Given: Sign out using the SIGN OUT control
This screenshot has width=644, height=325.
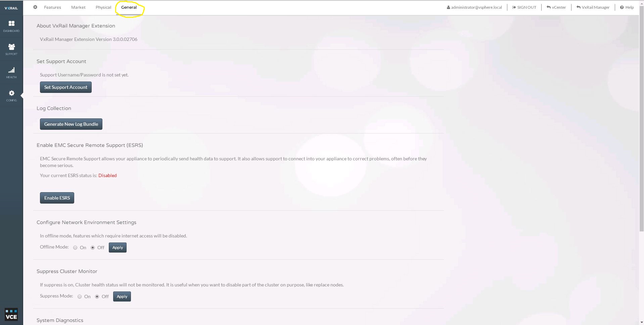Looking at the screenshot, I should click(x=524, y=7).
